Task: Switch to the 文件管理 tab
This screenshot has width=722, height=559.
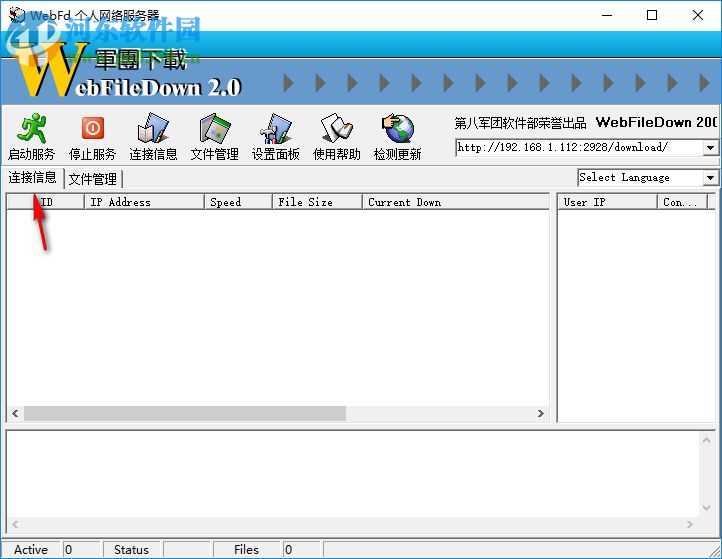Action: click(x=93, y=179)
